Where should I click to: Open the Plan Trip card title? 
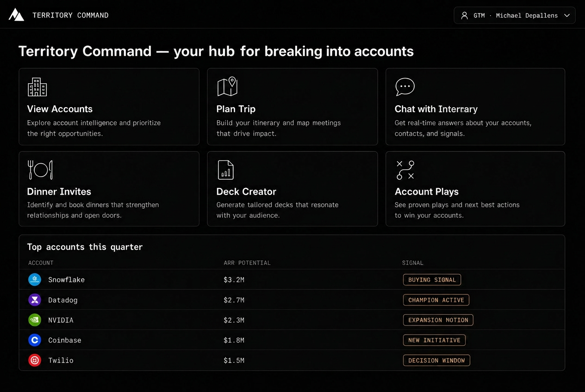tap(236, 109)
